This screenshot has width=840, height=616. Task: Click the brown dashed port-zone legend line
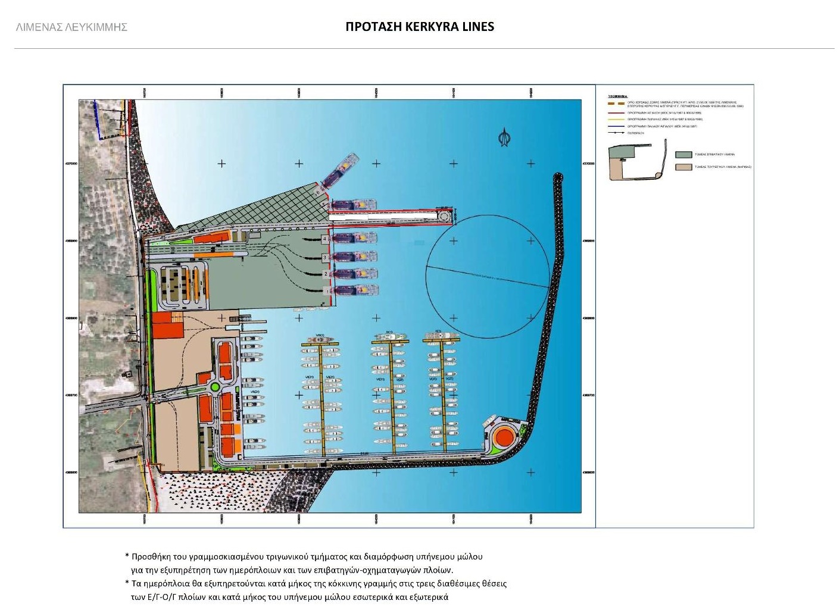pos(616,103)
